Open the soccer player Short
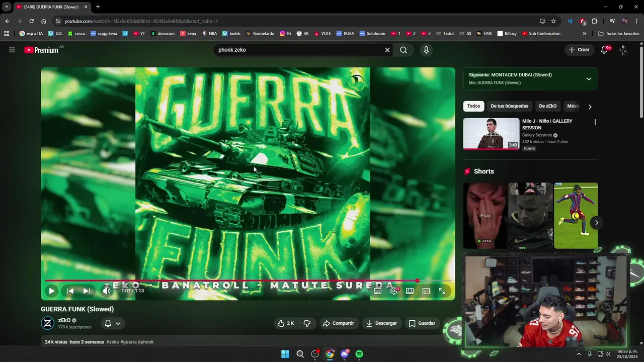644x362 pixels. [x=576, y=215]
